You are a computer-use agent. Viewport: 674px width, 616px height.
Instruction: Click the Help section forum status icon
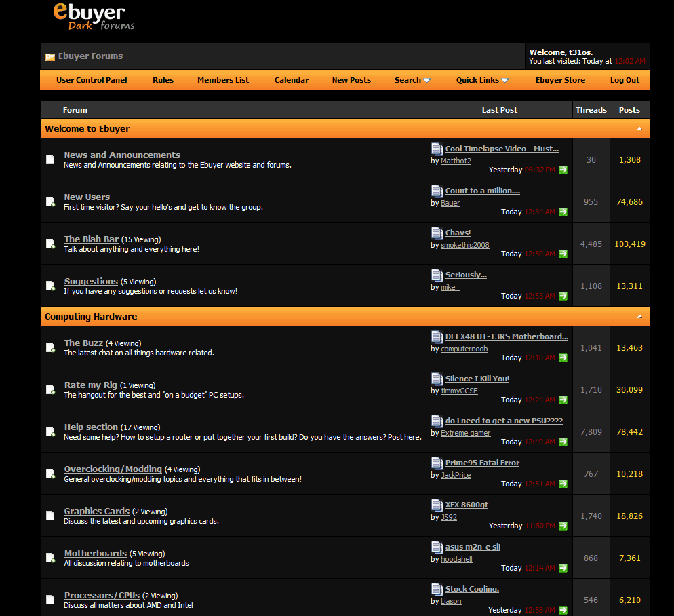click(x=50, y=431)
